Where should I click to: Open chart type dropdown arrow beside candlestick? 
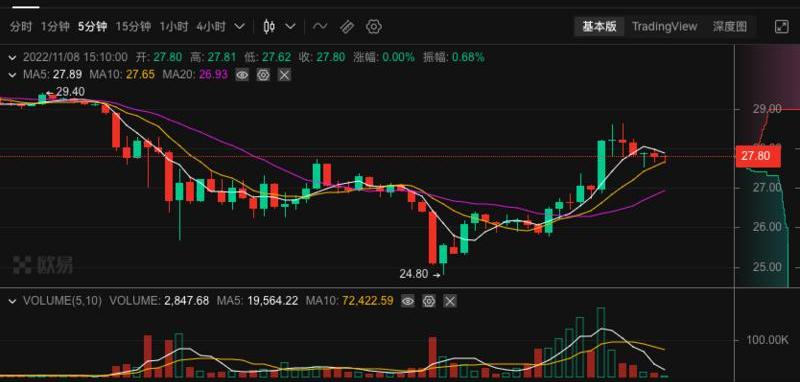point(290,27)
